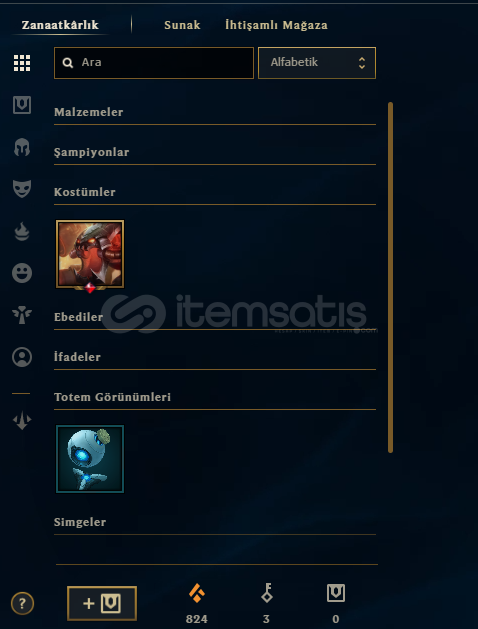Collapse the Kostümler section header
This screenshot has height=629, width=478.
[x=215, y=192]
